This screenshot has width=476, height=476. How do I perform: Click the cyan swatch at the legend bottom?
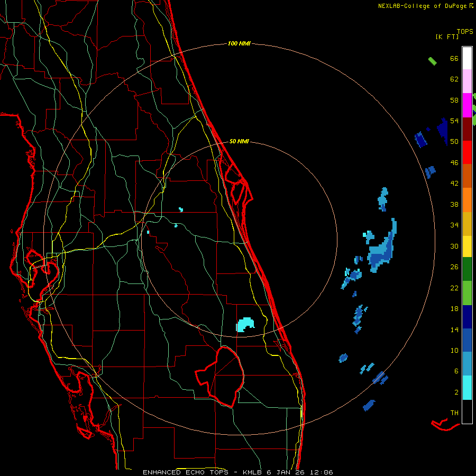pos(467,388)
